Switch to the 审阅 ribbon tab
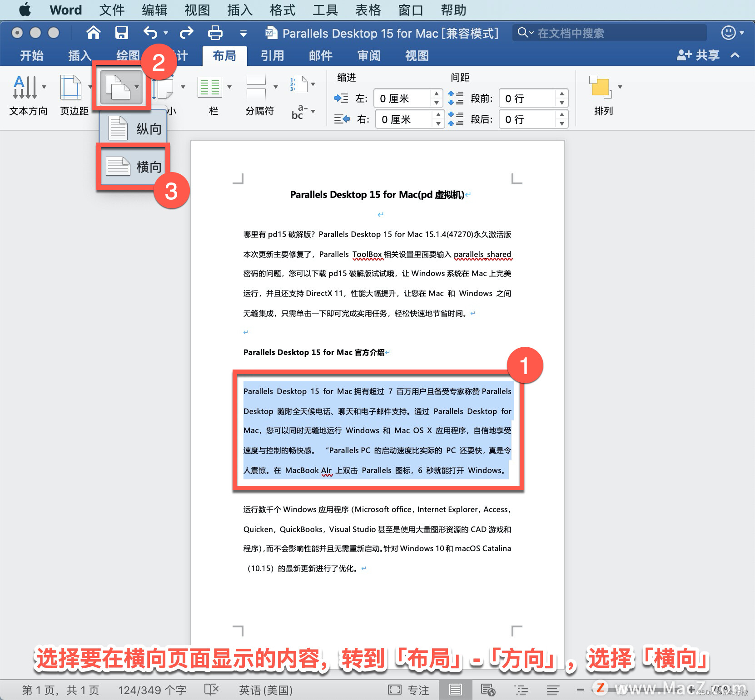 click(369, 56)
